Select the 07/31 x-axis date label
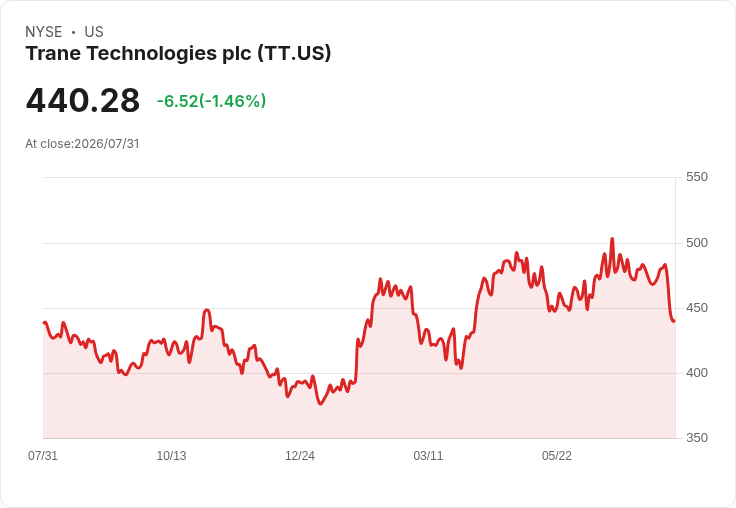736x508 pixels. tap(43, 455)
